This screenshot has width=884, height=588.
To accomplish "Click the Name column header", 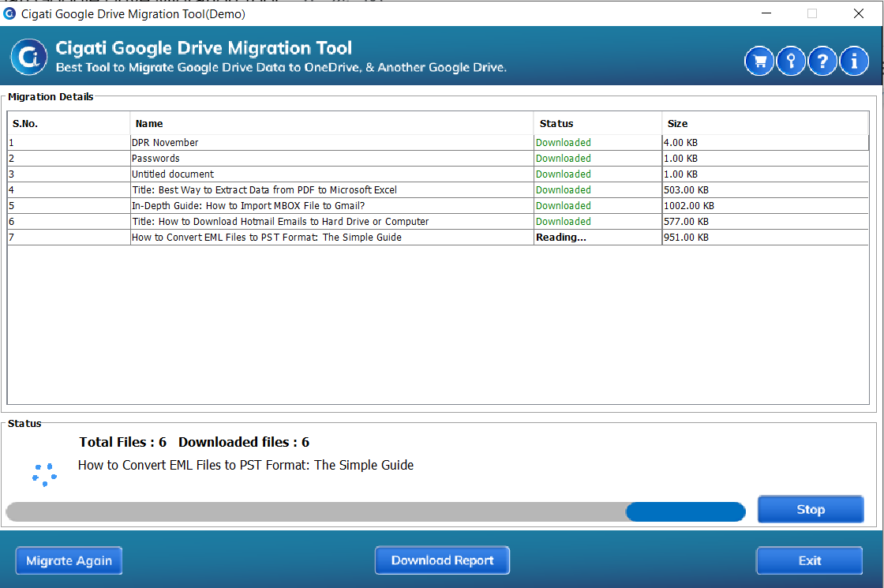I will click(x=332, y=123).
